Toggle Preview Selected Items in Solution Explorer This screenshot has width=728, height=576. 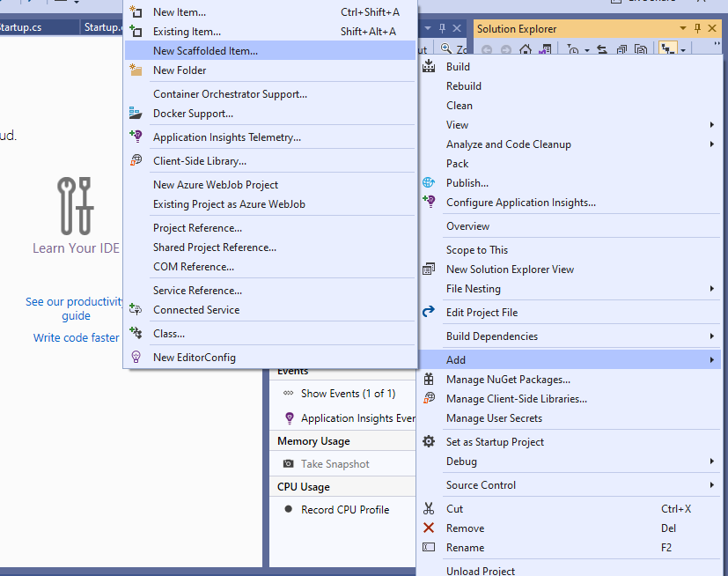tap(667, 48)
